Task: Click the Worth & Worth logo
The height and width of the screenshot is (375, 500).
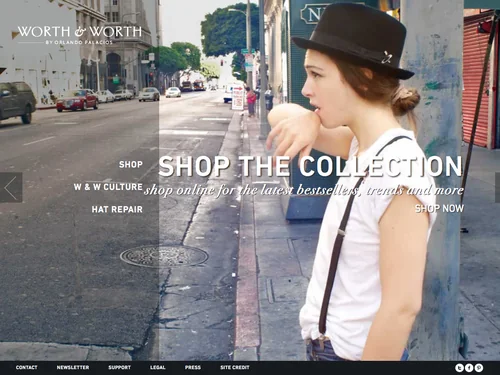Action: [80, 35]
